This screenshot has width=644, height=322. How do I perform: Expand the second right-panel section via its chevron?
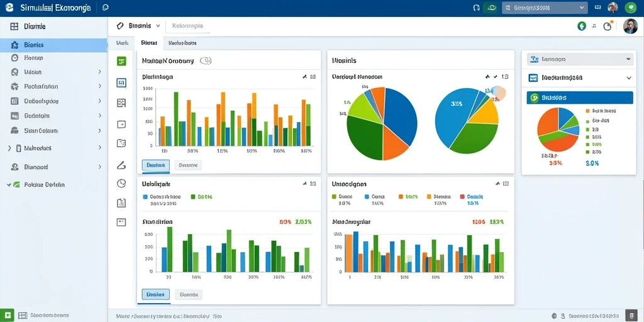[x=629, y=77]
